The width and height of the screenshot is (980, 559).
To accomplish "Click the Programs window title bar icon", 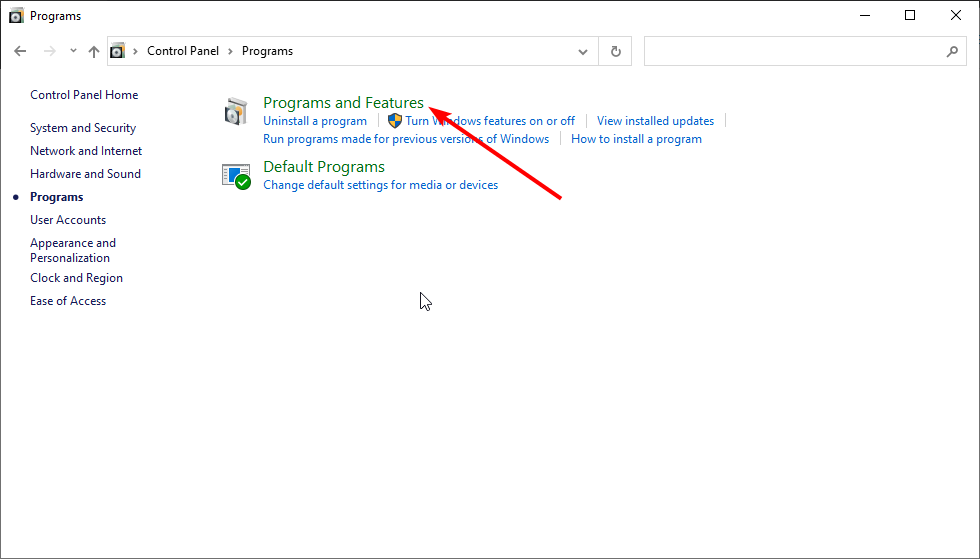I will 16,16.
